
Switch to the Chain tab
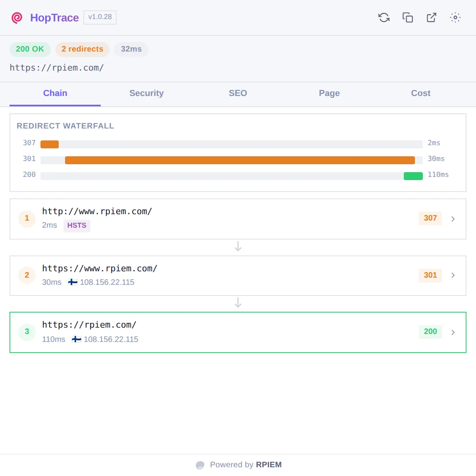click(x=55, y=94)
